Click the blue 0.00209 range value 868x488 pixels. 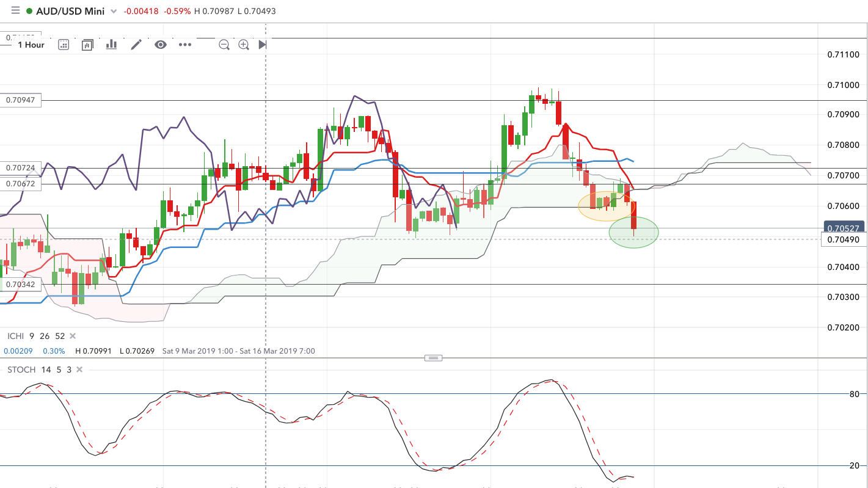[20, 351]
